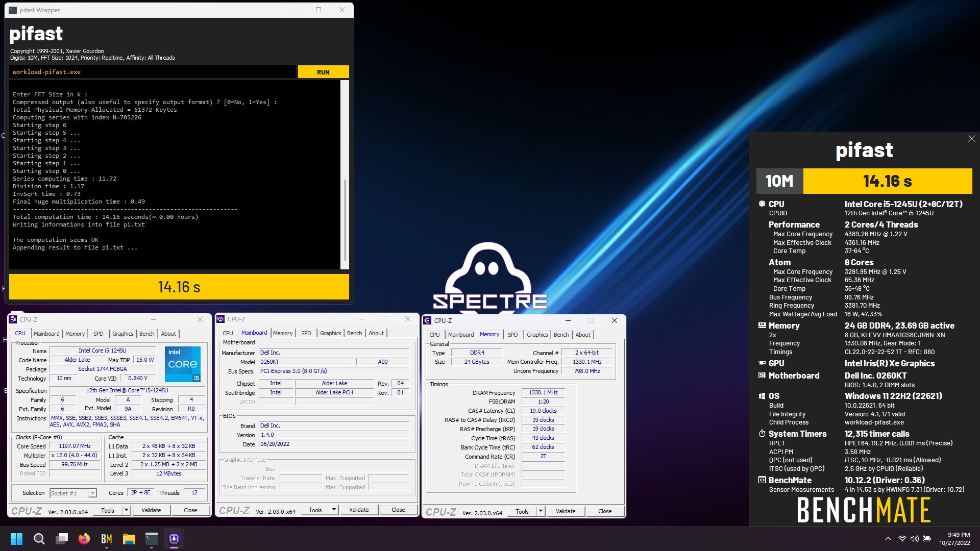Click first CPU-Z window title icon
Image resolution: width=980 pixels, height=551 pixels.
(13, 319)
